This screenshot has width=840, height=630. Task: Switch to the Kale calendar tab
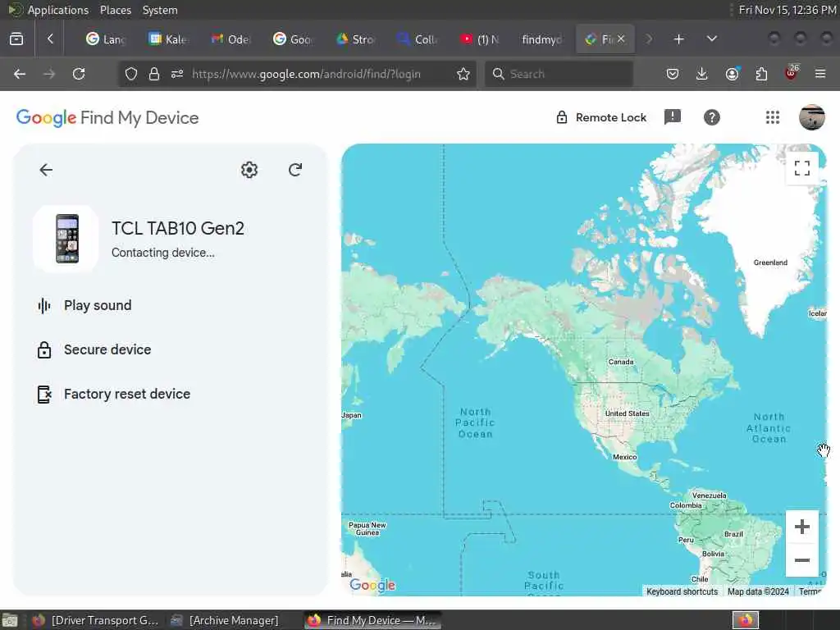pyautogui.click(x=169, y=39)
